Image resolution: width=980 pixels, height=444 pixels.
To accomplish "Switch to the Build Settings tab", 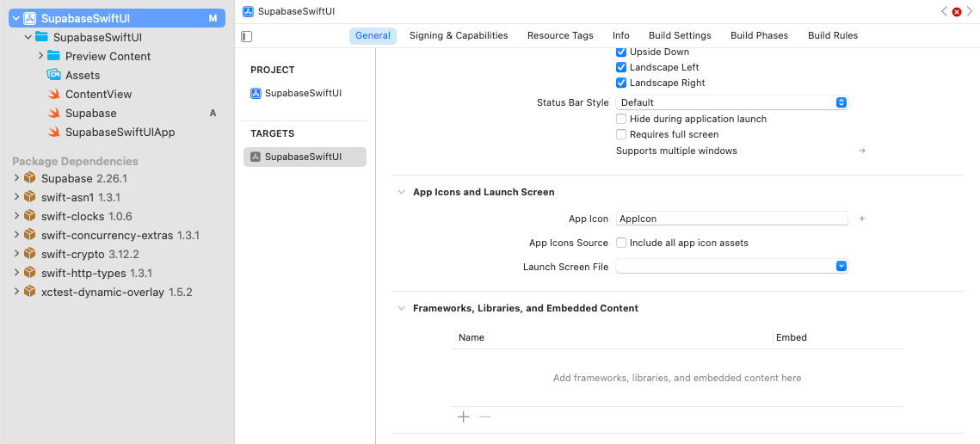I will (680, 35).
